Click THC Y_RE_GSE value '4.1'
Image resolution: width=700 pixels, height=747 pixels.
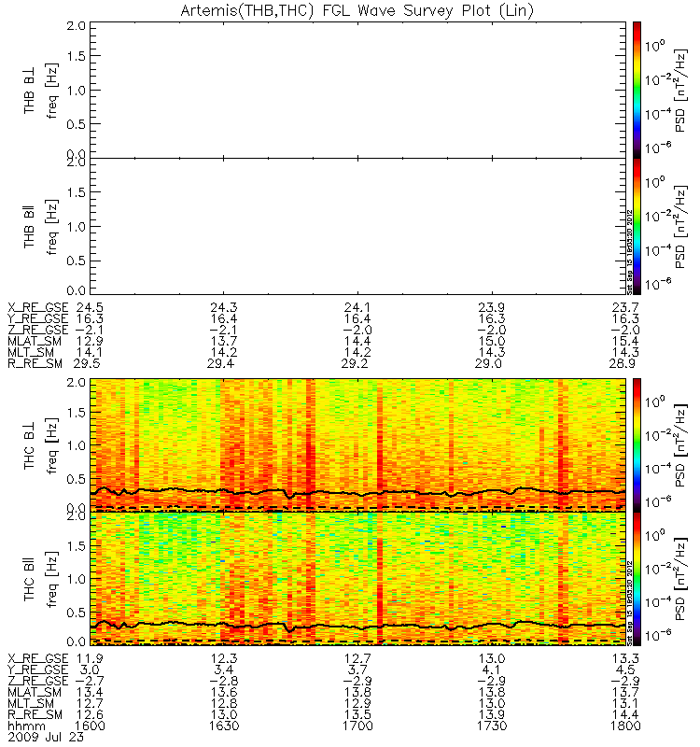tap(492, 669)
